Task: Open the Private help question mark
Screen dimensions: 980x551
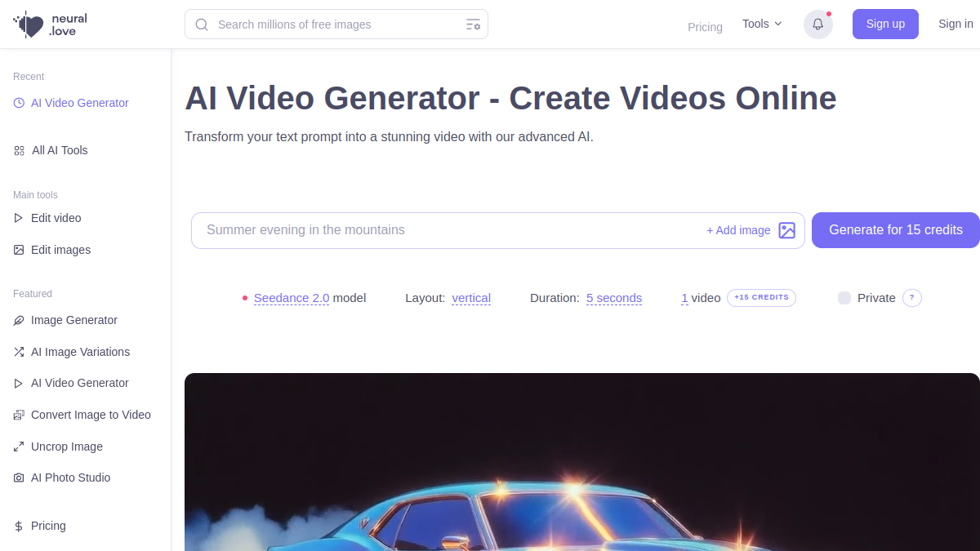Action: tap(912, 298)
